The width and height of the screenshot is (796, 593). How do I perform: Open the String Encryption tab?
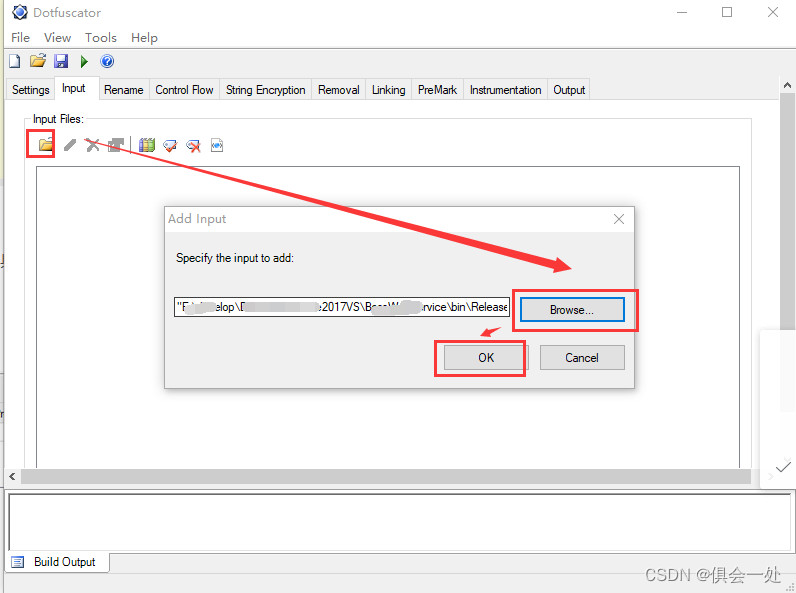[x=266, y=90]
